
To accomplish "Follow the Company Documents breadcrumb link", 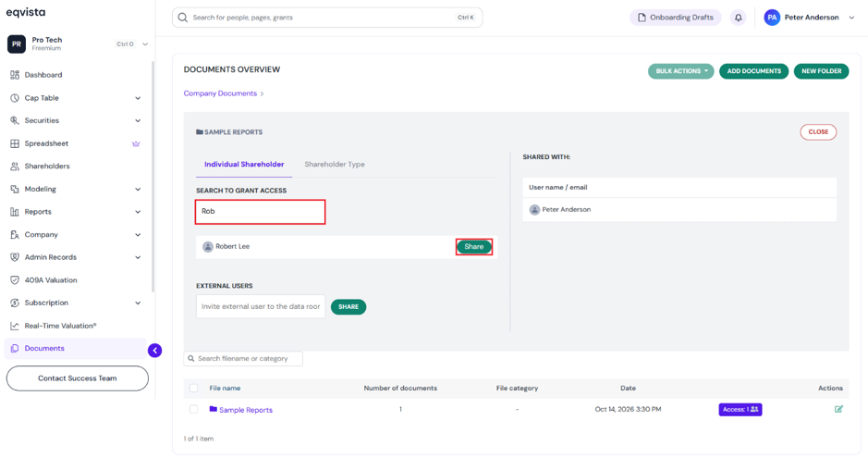I will 220,93.
